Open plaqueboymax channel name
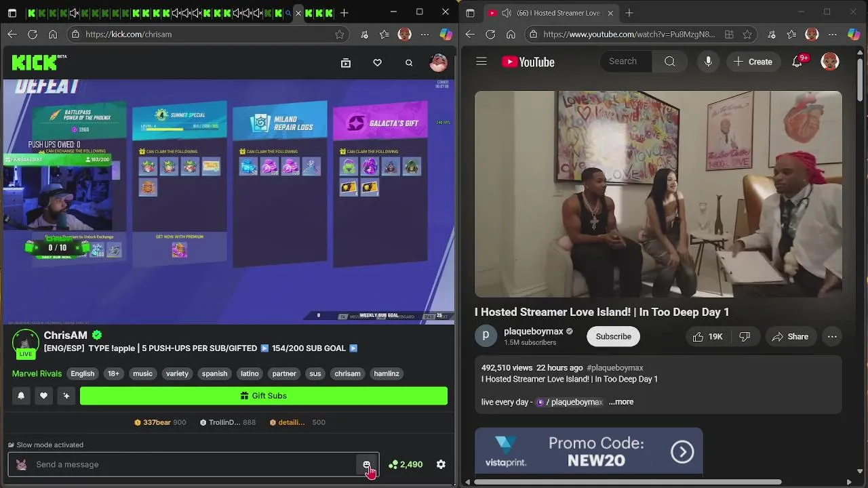 [533, 331]
